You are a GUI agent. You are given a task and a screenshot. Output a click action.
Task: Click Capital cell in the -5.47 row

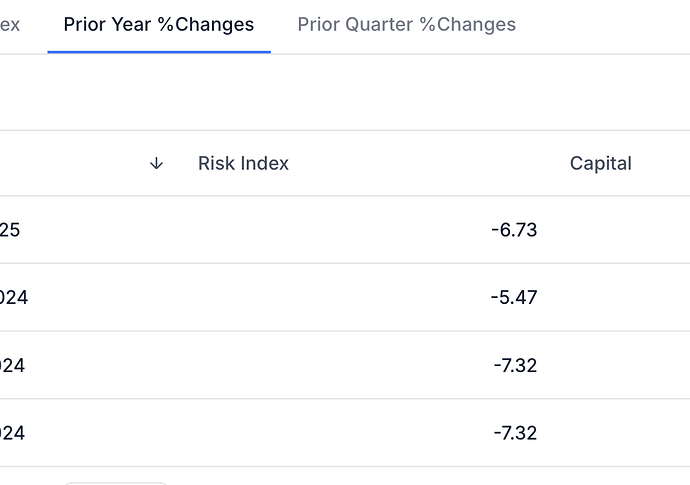coord(616,298)
